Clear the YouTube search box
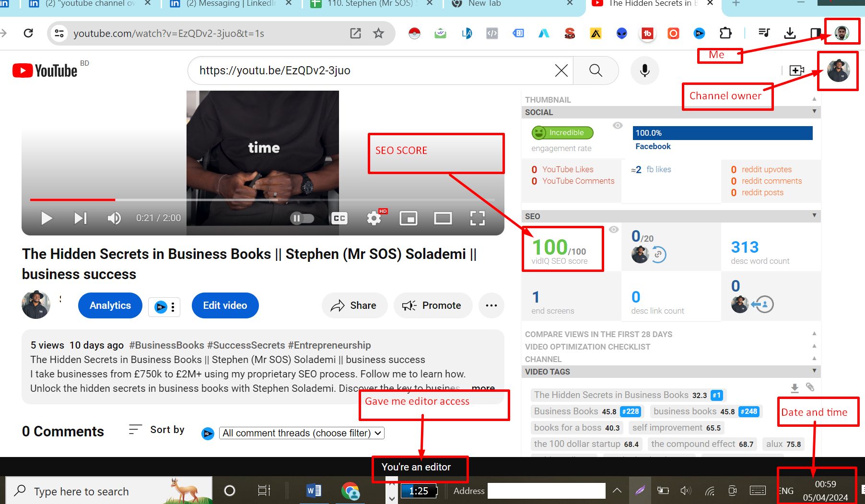The height and width of the screenshot is (504, 865). (561, 70)
